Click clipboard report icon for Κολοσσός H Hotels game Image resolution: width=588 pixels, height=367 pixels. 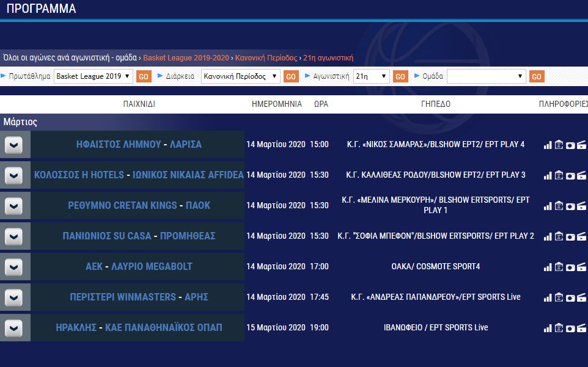coord(559,175)
